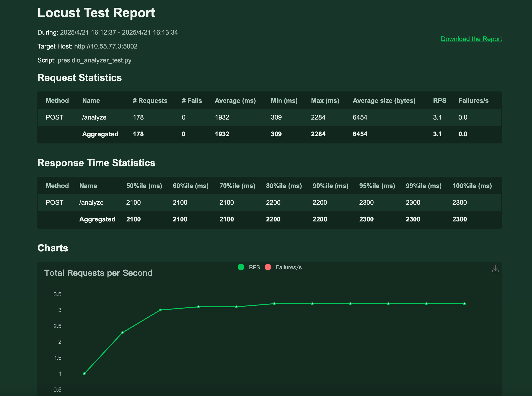Click the target host URL text

pyautogui.click(x=106, y=46)
